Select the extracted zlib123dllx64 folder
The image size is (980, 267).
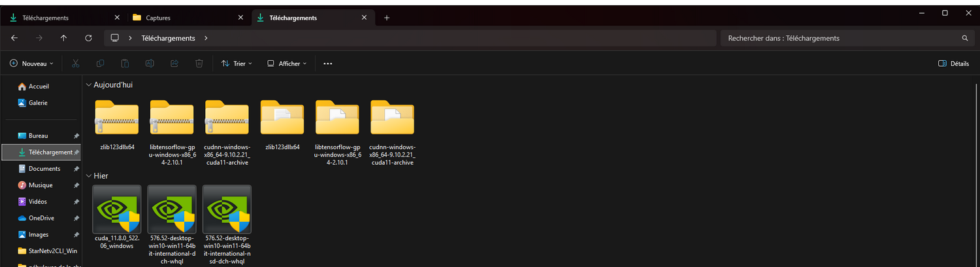pos(282,126)
